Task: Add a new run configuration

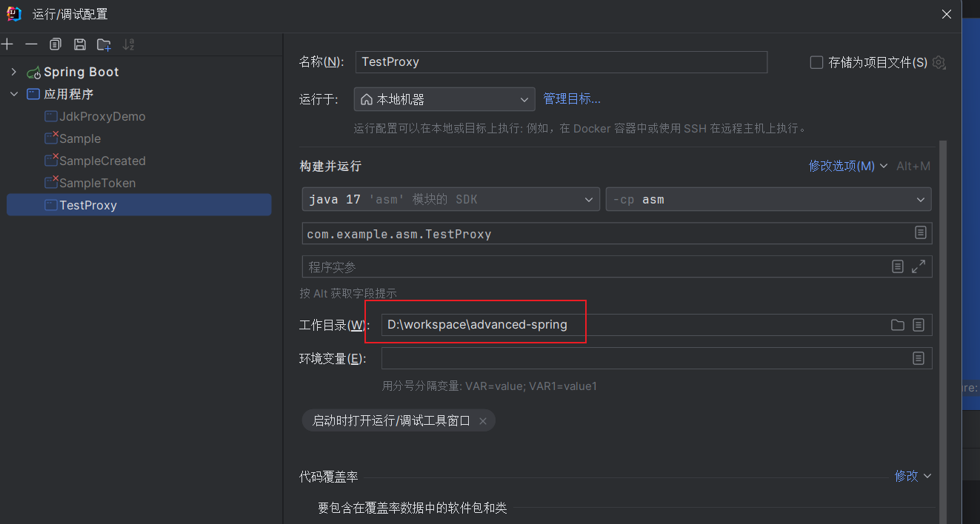Action: click(x=7, y=44)
